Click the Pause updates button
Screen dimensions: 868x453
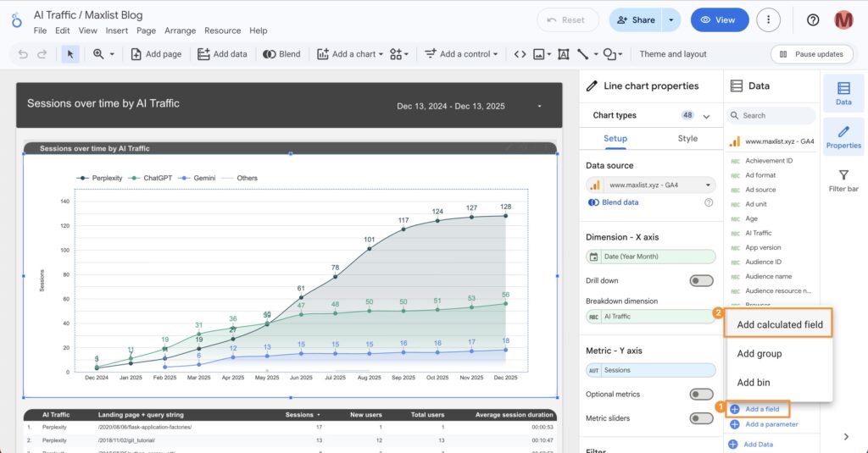(x=811, y=54)
